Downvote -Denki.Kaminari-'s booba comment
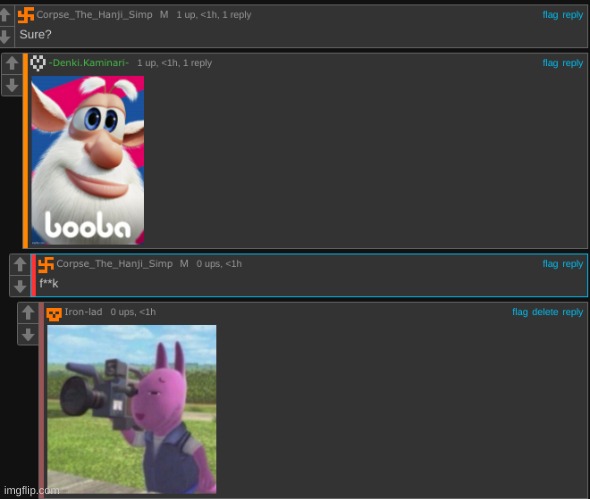Viewport: 590px width, 499px height. 12,85
